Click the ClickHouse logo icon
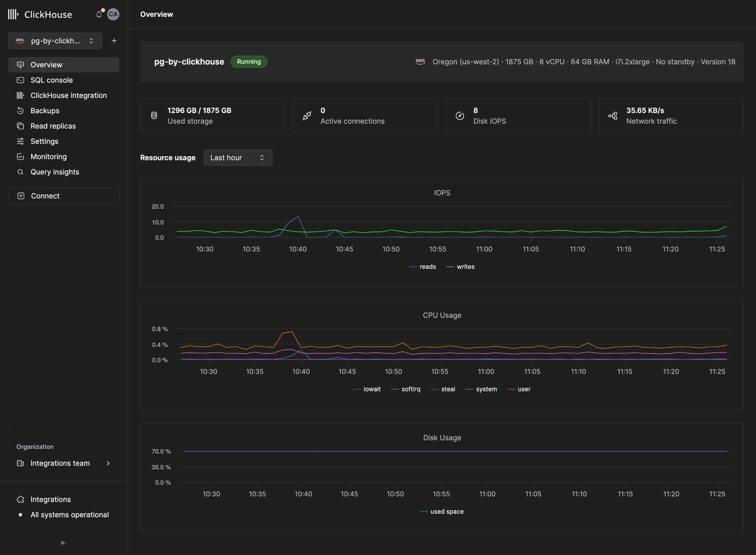 point(13,14)
